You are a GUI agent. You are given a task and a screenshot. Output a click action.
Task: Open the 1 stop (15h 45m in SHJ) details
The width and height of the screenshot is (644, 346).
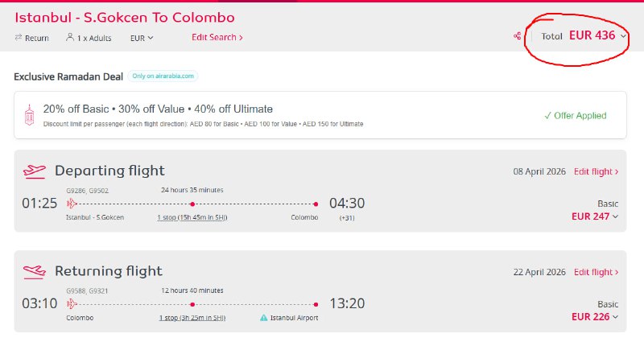pyautogui.click(x=192, y=217)
